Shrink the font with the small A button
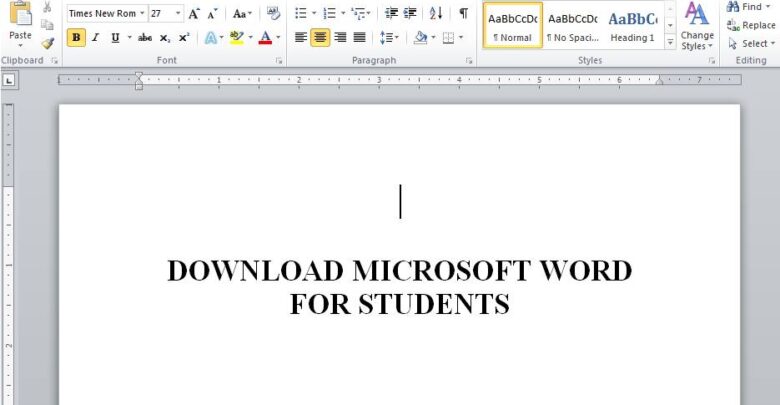This screenshot has height=405, width=780. click(x=212, y=14)
